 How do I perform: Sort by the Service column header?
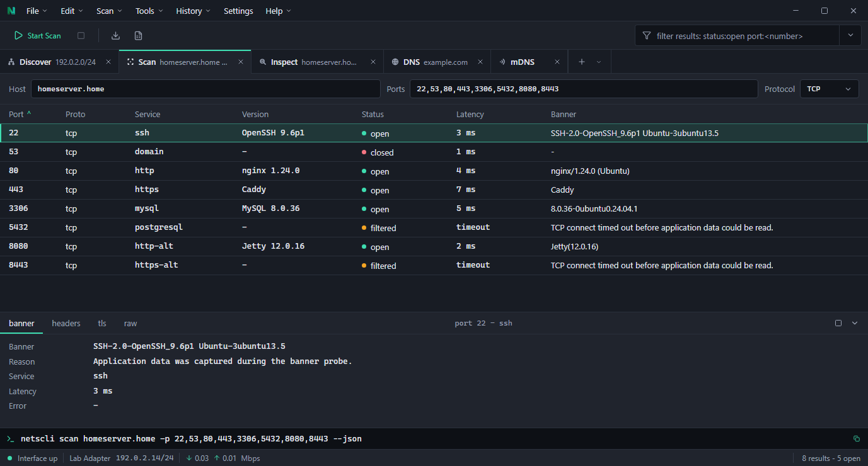click(x=148, y=114)
